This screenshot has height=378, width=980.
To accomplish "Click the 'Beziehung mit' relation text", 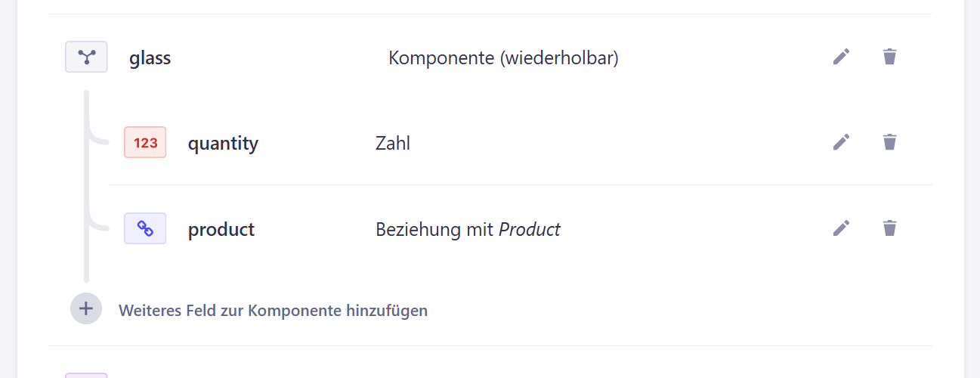I will tap(434, 229).
